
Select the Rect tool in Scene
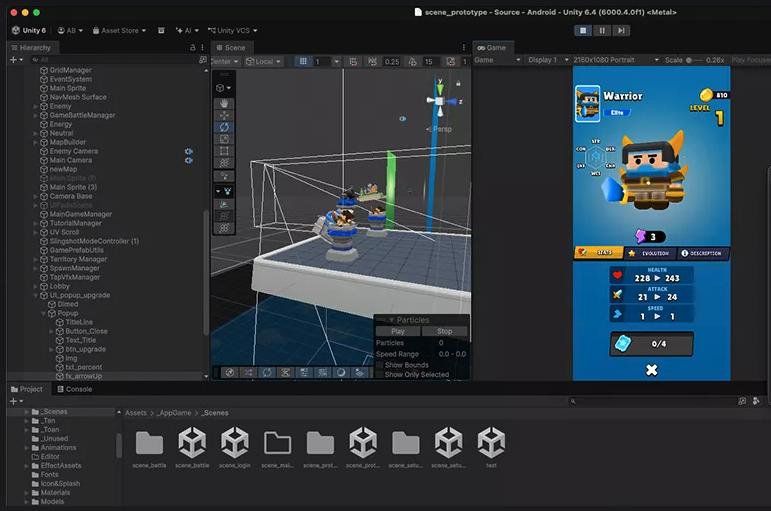(x=224, y=151)
